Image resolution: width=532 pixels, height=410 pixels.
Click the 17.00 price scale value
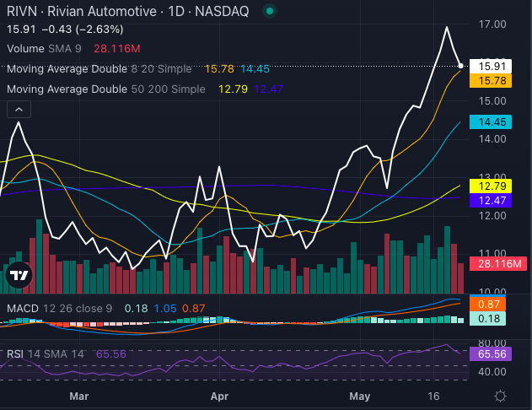click(492, 24)
